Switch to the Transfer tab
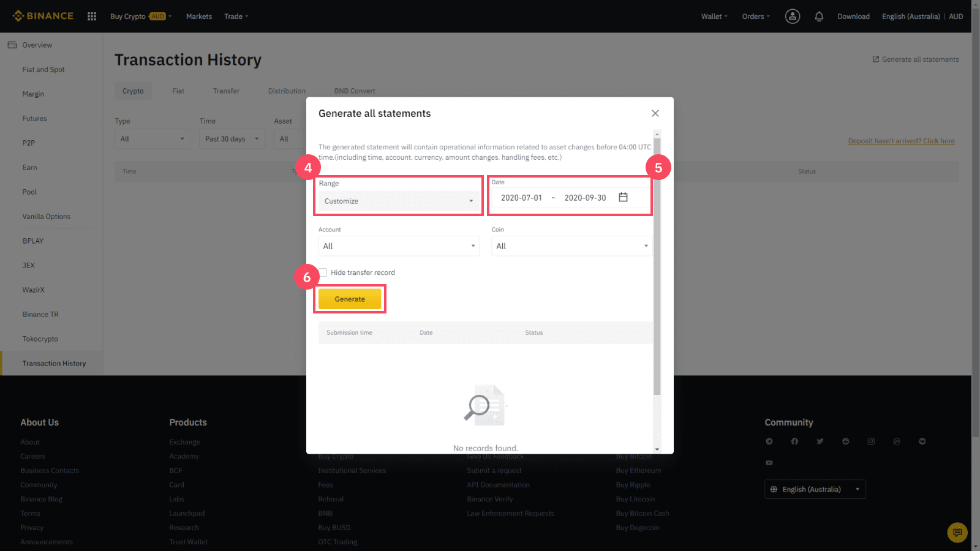The height and width of the screenshot is (551, 980). [x=226, y=91]
